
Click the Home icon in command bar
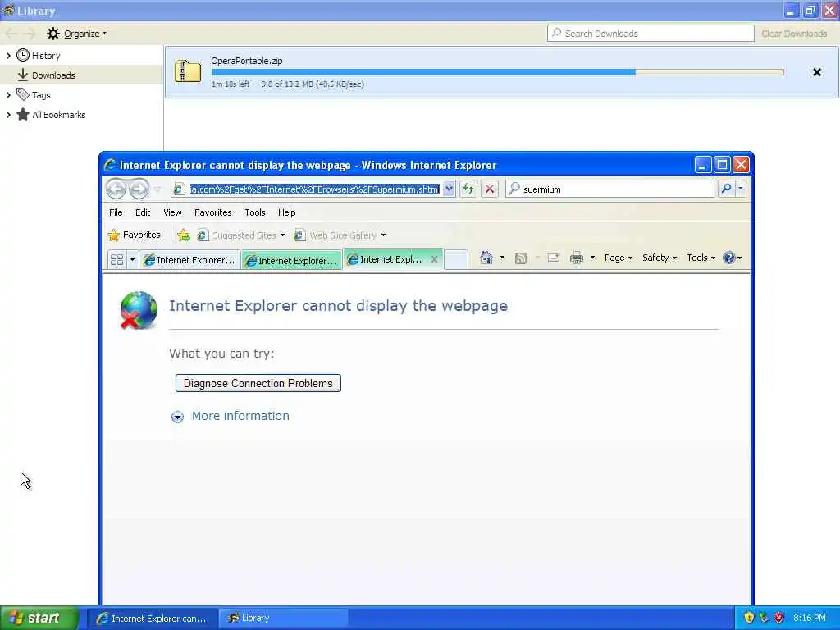pos(486,258)
